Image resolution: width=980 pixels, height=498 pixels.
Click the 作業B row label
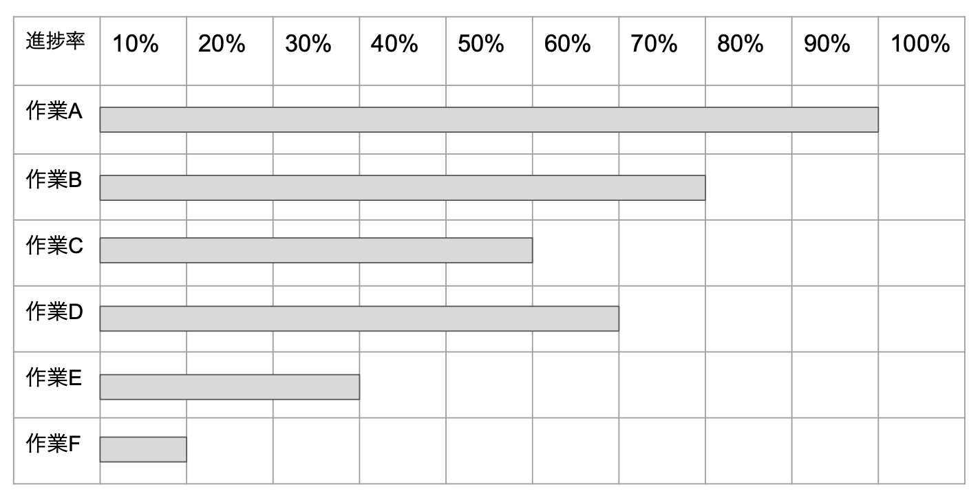[x=54, y=180]
